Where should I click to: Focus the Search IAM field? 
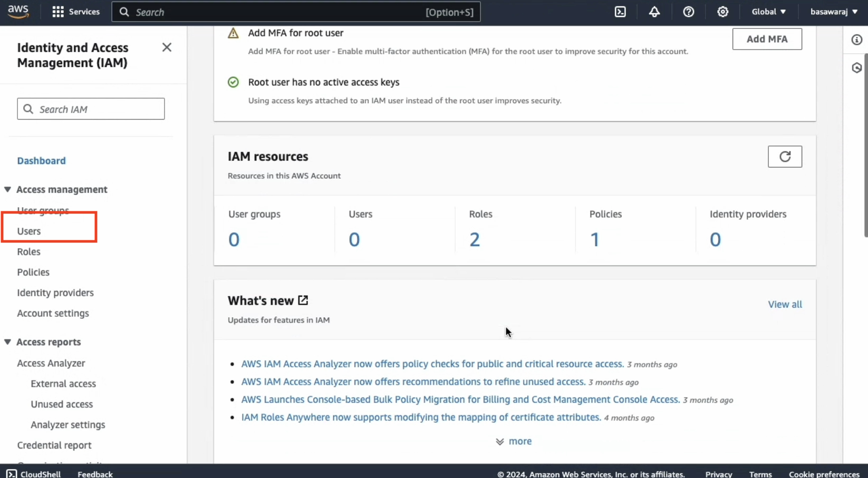[x=91, y=109]
